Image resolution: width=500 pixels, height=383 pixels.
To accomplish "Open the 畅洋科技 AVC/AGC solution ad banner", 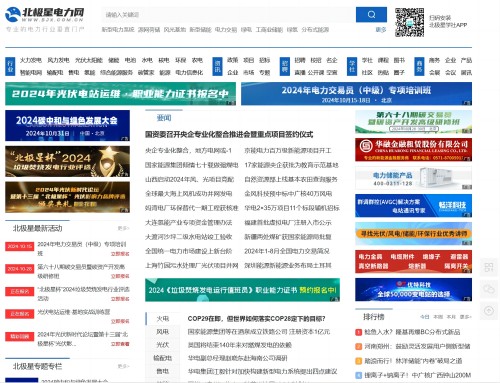I will (x=413, y=206).
